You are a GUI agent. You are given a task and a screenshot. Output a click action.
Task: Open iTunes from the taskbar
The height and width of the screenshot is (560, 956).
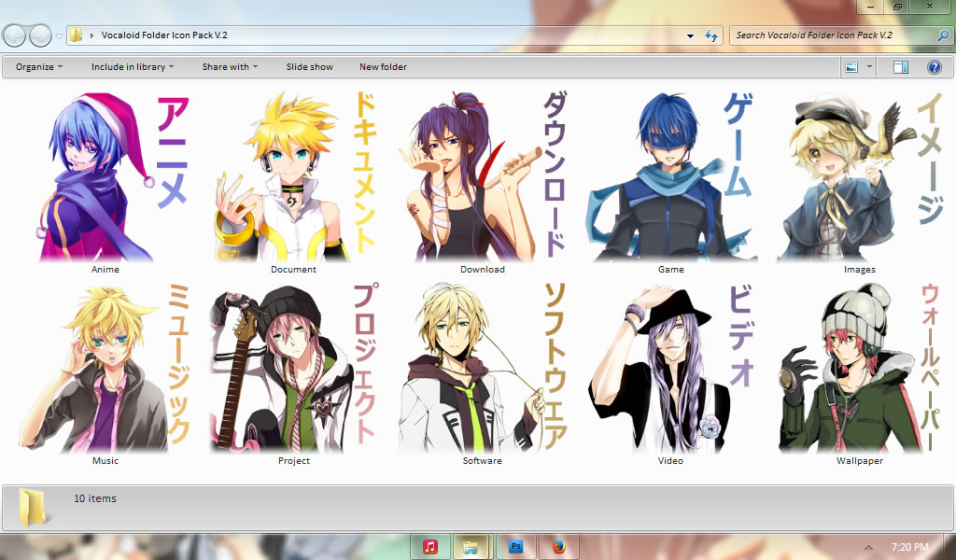(430, 547)
